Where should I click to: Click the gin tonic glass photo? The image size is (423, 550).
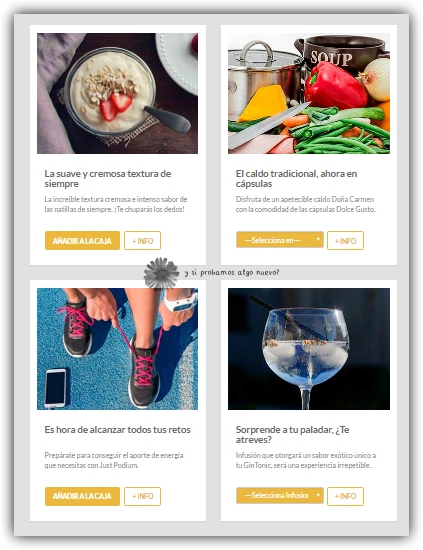tap(309, 349)
